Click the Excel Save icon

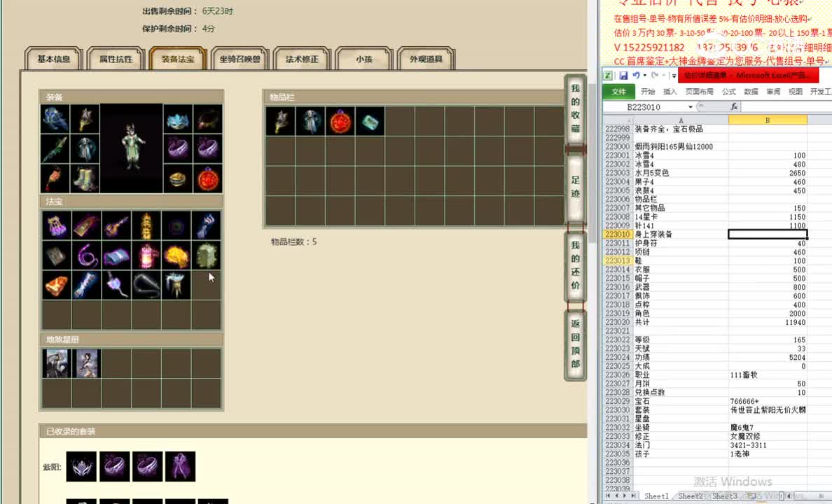(623, 76)
